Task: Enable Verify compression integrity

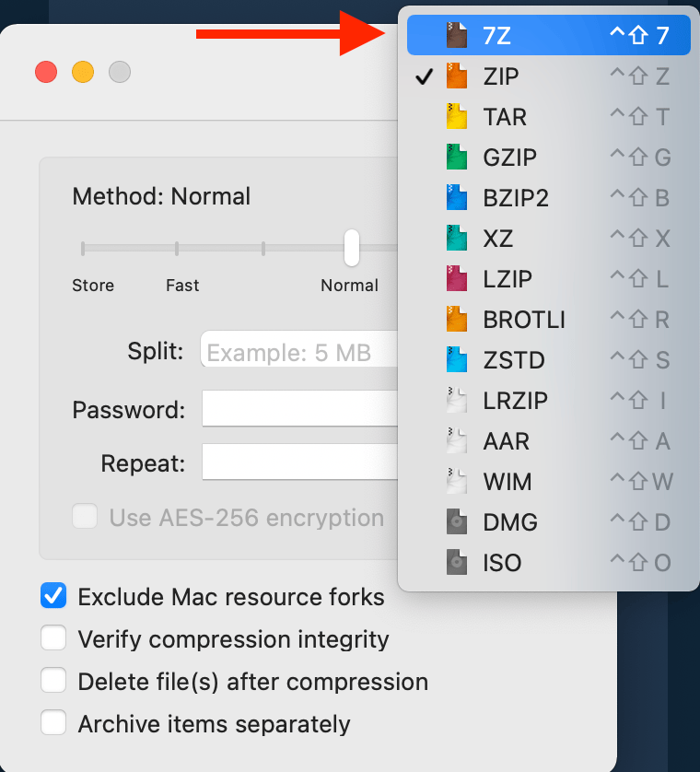Action: pyautogui.click(x=53, y=637)
